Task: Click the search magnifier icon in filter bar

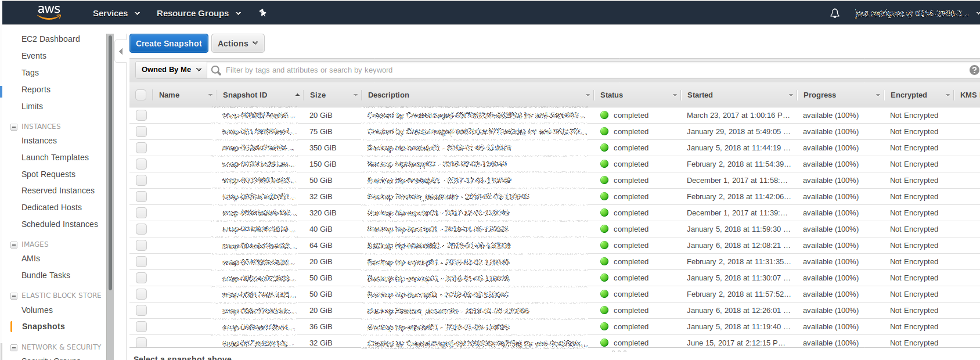Action: pos(217,70)
